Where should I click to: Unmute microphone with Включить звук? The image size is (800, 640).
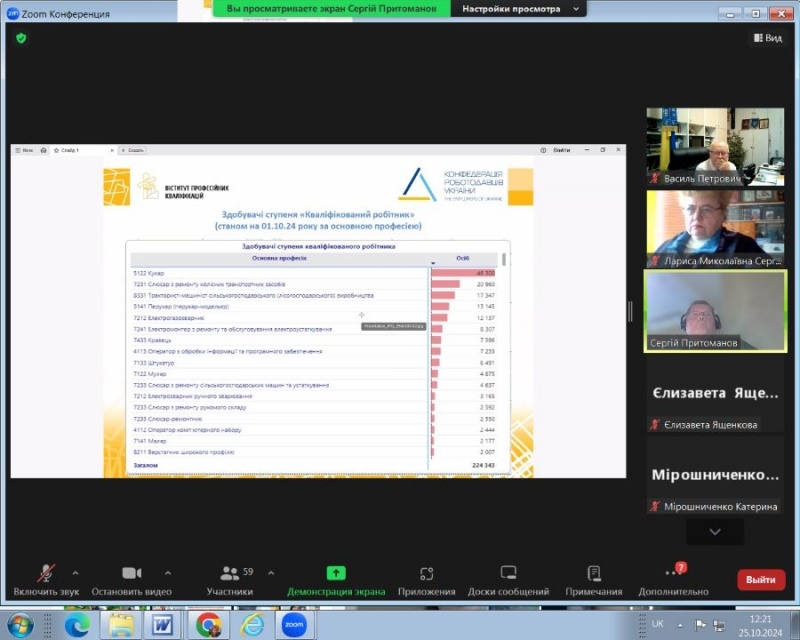46,578
